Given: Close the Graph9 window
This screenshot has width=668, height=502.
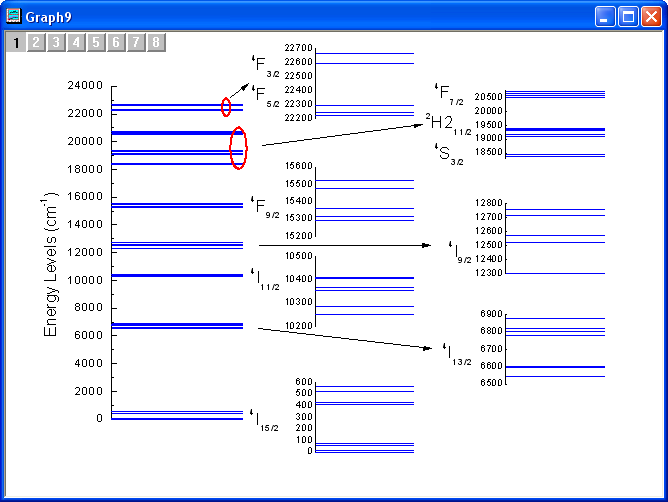Looking at the screenshot, I should click(x=650, y=16).
